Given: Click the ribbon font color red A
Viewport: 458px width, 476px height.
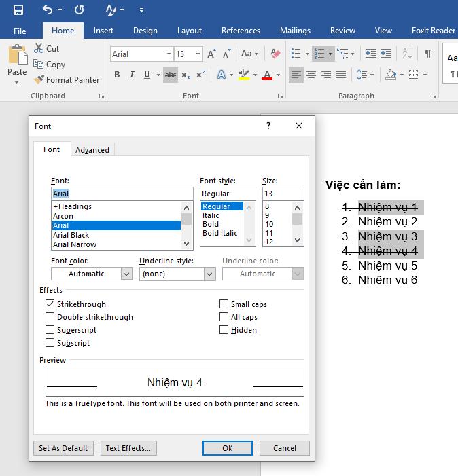Looking at the screenshot, I should (x=267, y=75).
